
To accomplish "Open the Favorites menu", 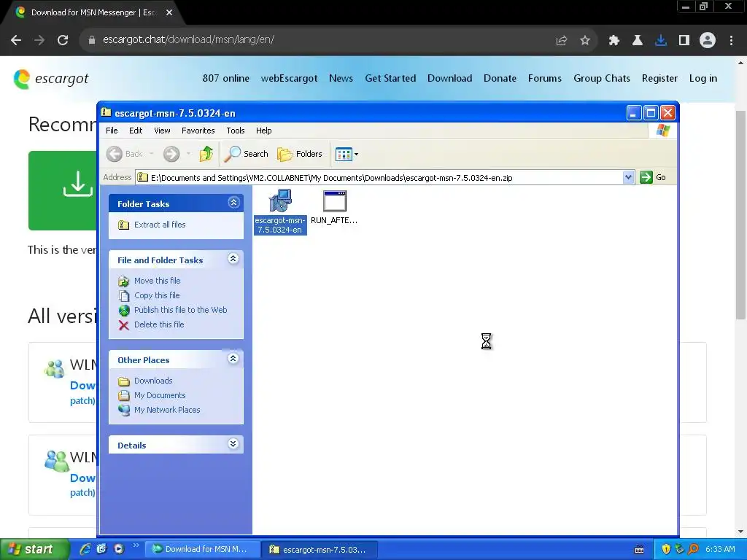I will click(198, 131).
